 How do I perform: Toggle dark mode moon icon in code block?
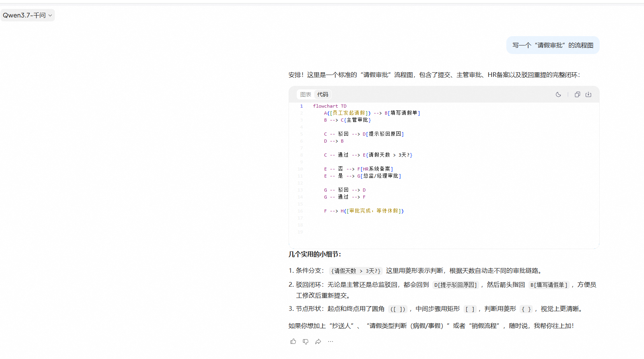(x=558, y=94)
